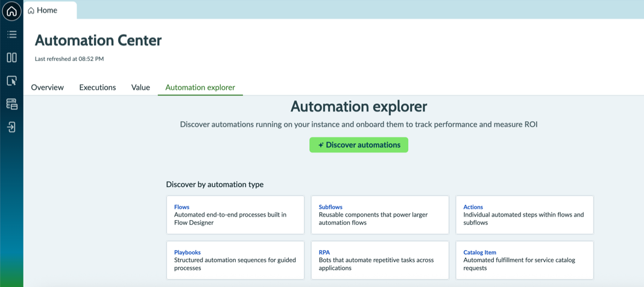Screen dimensions: 644x287
Task: Click "Last refreshed at 08:52 PM" text
Action: 69,59
